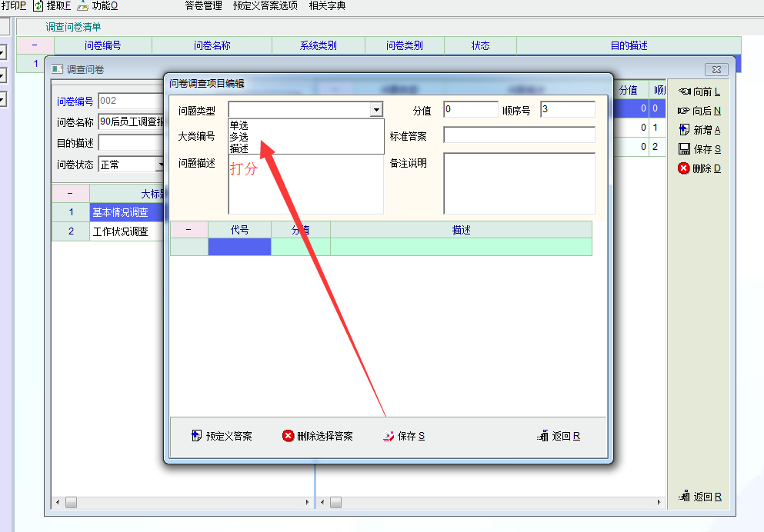Screen dimensions: 764x532
Task: Select 单选 from the question type list
Action: [x=239, y=125]
